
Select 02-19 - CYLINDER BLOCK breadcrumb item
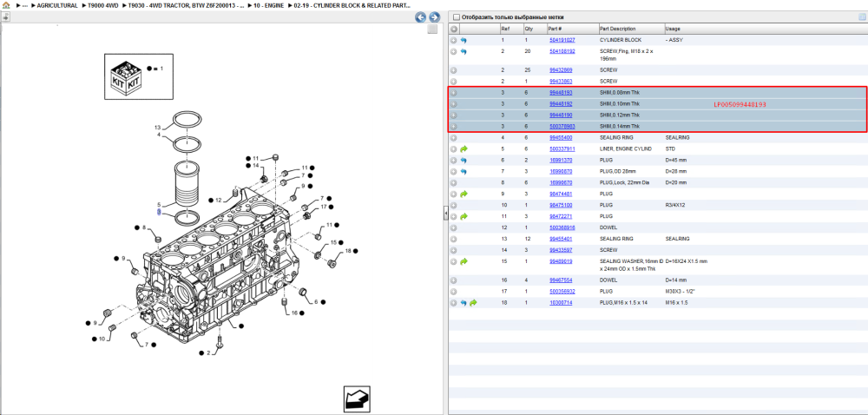(x=352, y=5)
